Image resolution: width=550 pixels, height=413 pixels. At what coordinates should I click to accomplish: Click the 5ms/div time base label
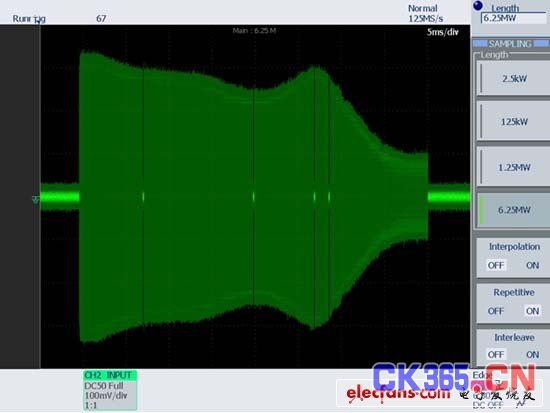pyautogui.click(x=443, y=32)
